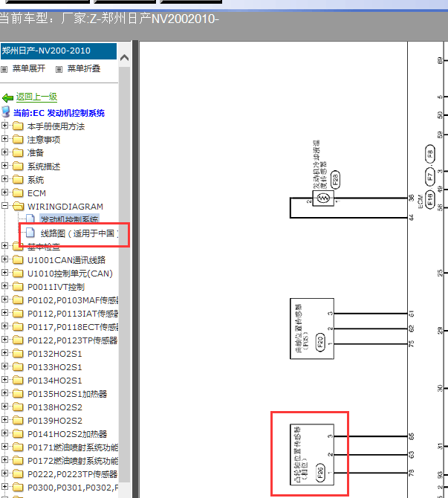This screenshot has width=448, height=498.
Task: Open 发动机控制系统 wiring diagram item
Action: coord(70,219)
